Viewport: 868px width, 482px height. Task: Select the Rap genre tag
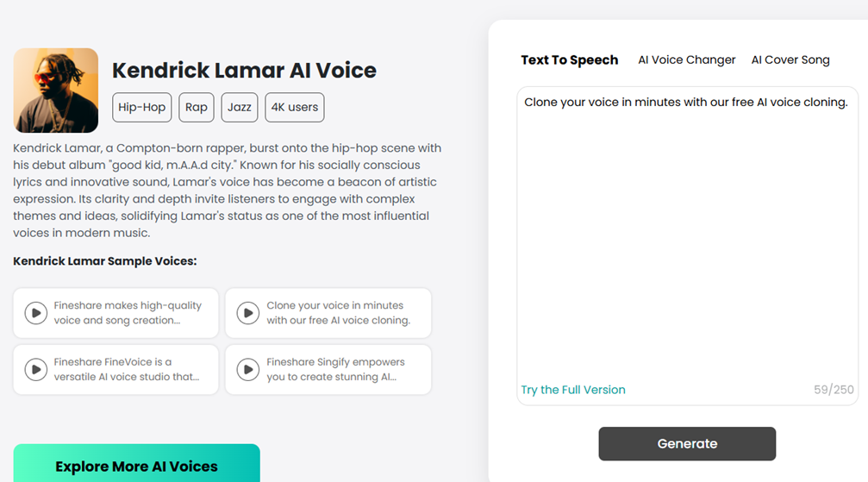[x=197, y=107]
